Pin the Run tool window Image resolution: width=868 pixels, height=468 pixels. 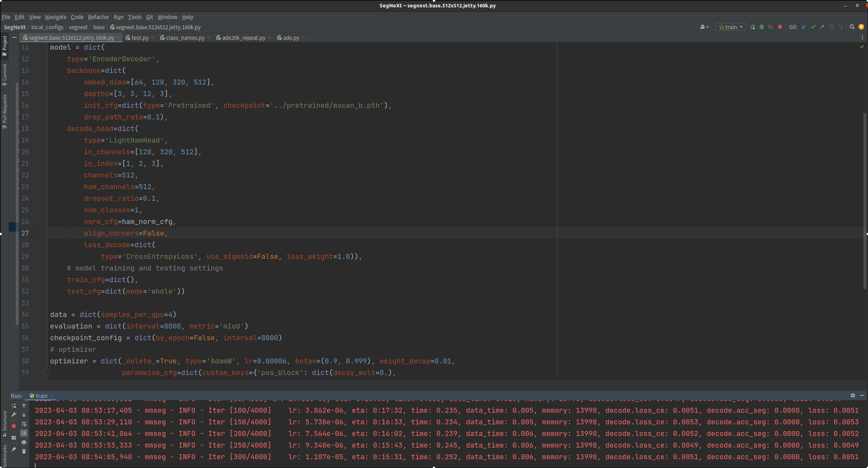pyautogui.click(x=14, y=449)
